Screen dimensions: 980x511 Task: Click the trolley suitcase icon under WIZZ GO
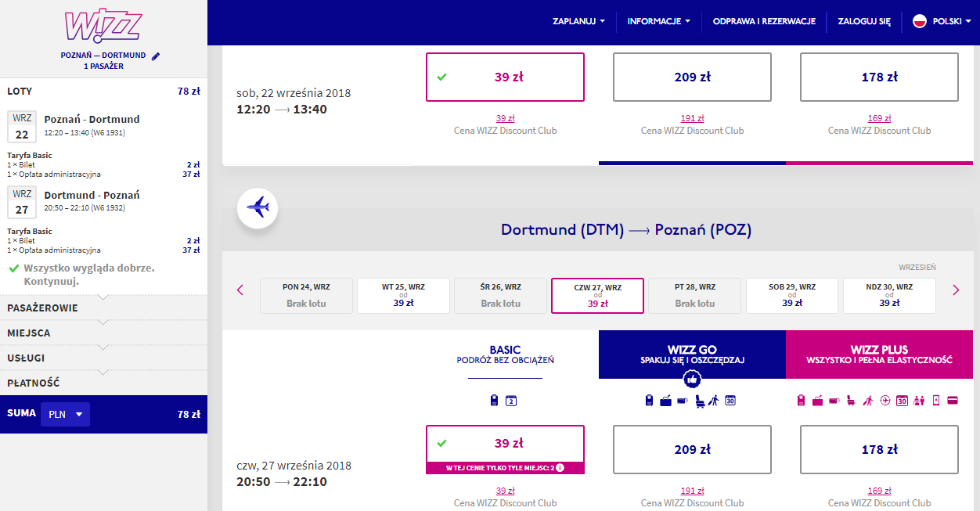coord(665,401)
